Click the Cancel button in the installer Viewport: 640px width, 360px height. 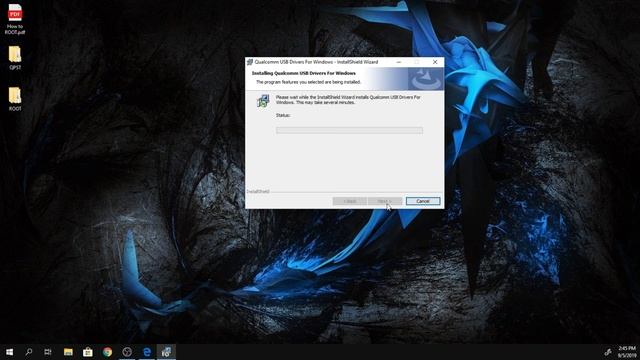coord(423,201)
